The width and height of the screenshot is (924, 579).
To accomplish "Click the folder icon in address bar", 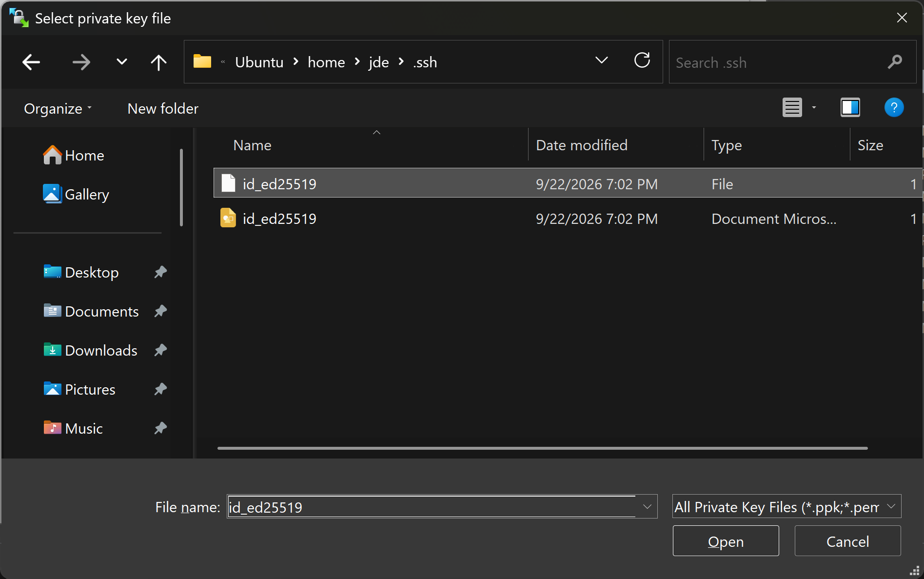I will point(202,61).
